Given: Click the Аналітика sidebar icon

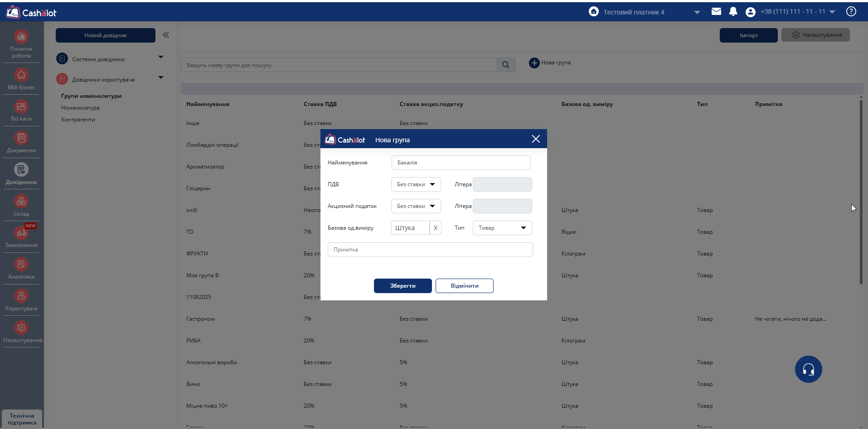Looking at the screenshot, I should (21, 265).
